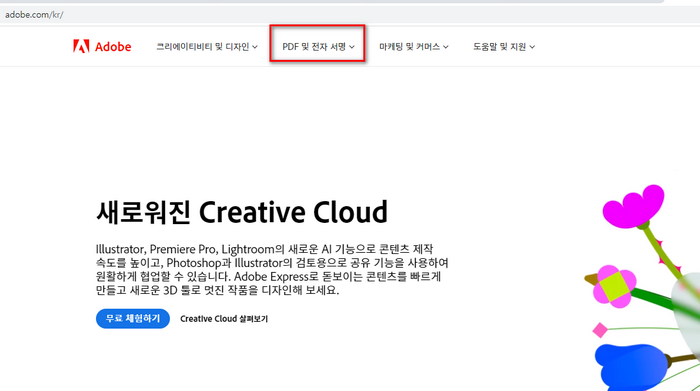Click the Adobe logo in the header
This screenshot has height=391, width=700.
[x=102, y=46]
